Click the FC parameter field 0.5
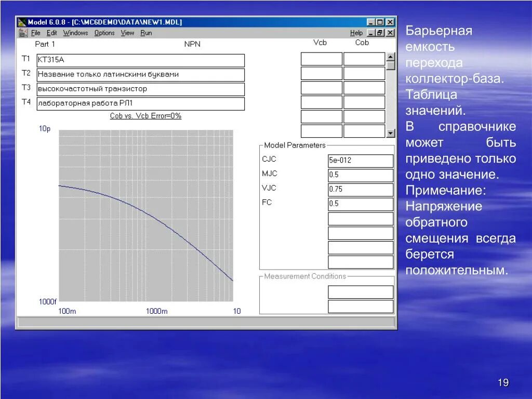The height and width of the screenshot is (399, 532). coord(361,204)
